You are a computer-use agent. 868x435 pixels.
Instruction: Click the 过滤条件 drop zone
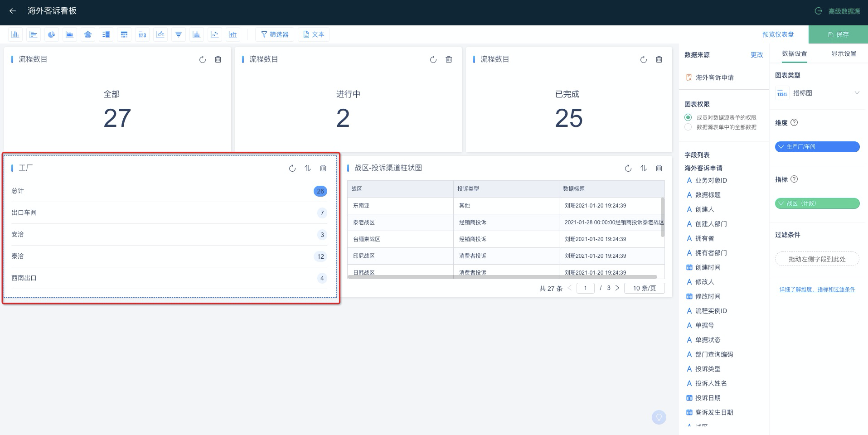(x=817, y=259)
